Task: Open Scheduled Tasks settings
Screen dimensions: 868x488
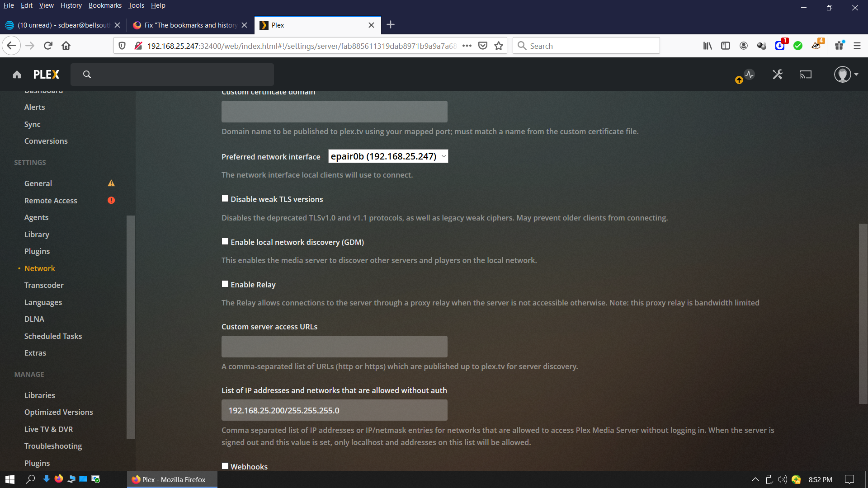Action: tap(53, 336)
